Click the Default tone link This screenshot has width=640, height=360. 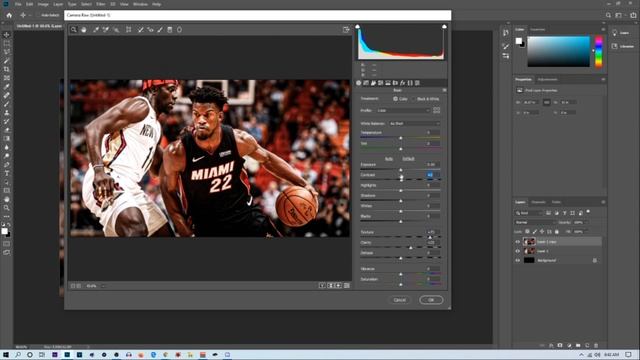click(408, 158)
